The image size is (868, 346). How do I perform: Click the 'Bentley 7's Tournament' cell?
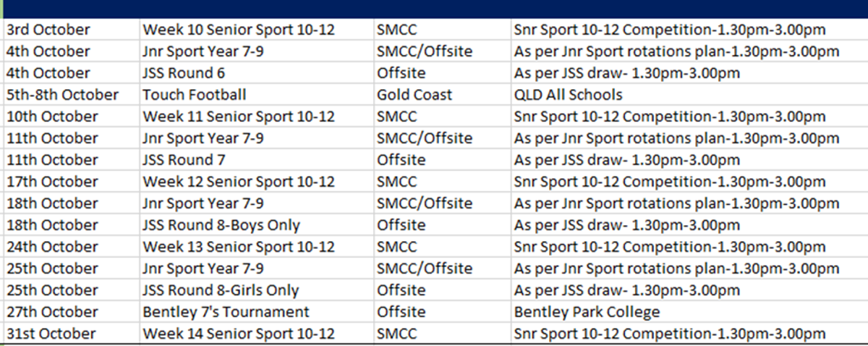226,312
